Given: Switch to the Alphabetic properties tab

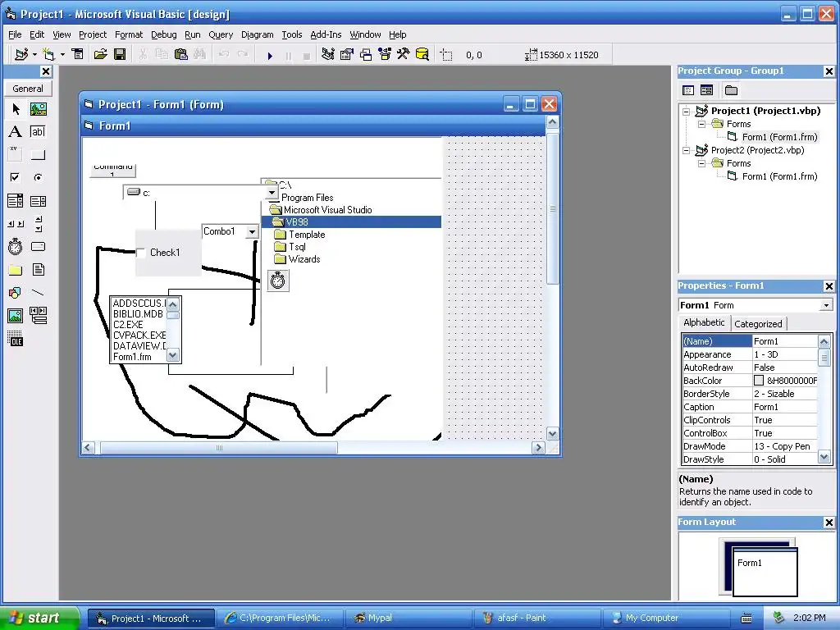Looking at the screenshot, I should click(x=704, y=322).
